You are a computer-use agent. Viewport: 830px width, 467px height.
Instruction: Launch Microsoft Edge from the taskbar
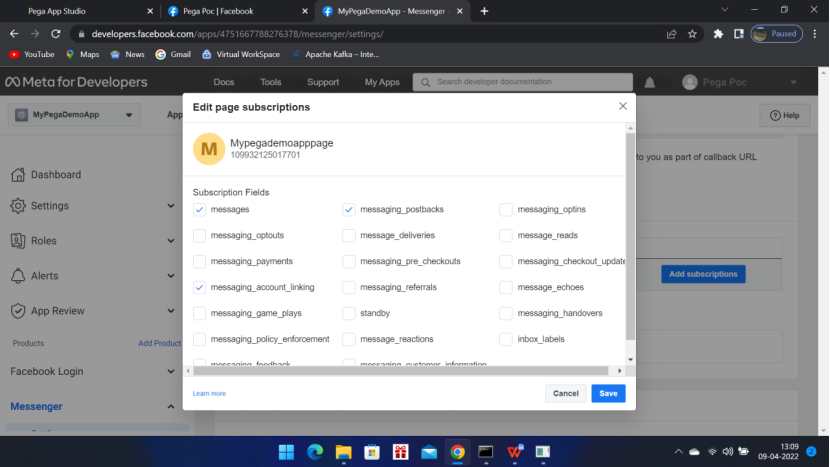coord(315,452)
